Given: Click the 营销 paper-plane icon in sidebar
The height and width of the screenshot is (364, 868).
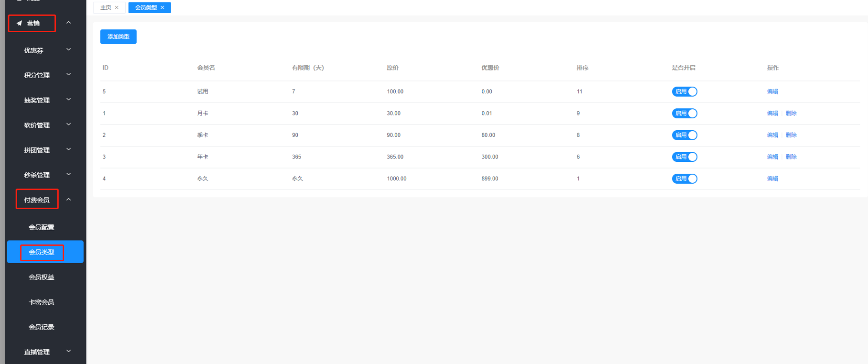Looking at the screenshot, I should (x=19, y=23).
